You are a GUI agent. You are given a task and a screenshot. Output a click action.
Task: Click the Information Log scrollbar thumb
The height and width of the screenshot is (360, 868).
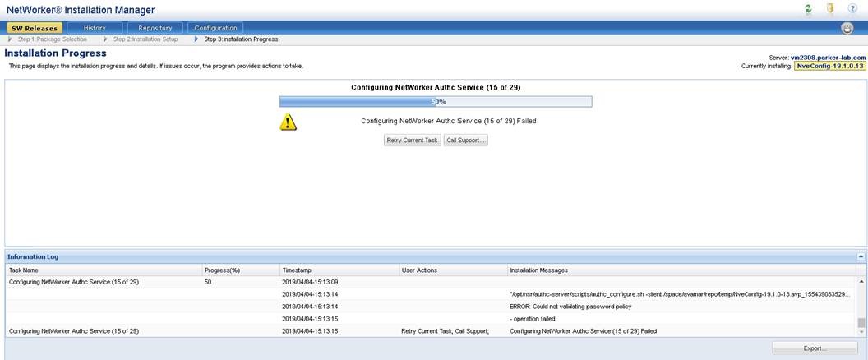[861, 322]
